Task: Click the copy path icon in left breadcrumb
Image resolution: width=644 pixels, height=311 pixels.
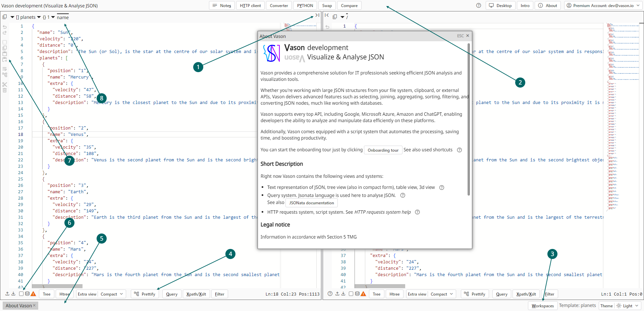Action: (5, 17)
